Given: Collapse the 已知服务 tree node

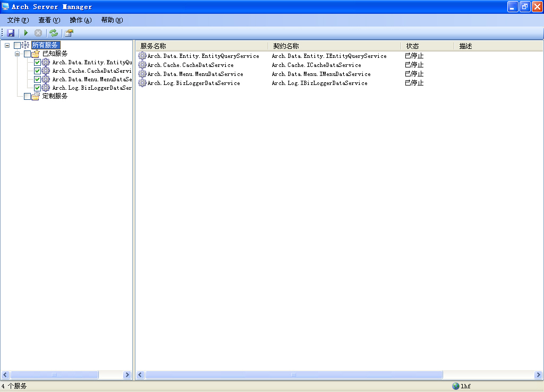Looking at the screenshot, I should pyautogui.click(x=17, y=54).
